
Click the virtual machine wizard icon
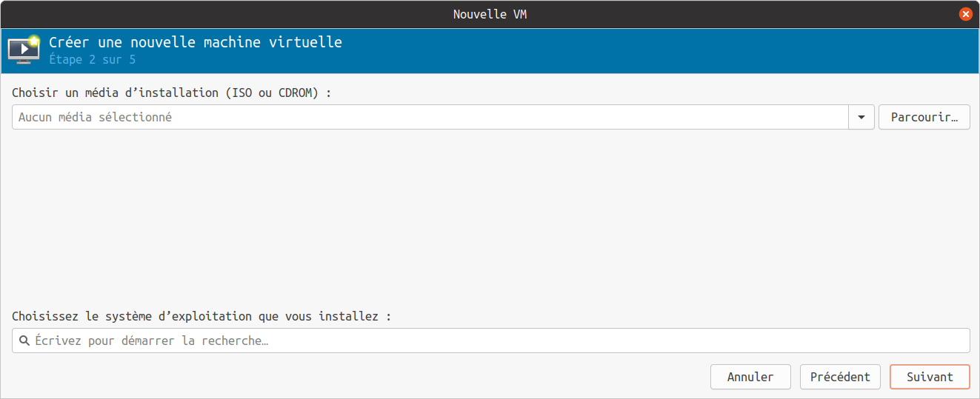click(23, 49)
